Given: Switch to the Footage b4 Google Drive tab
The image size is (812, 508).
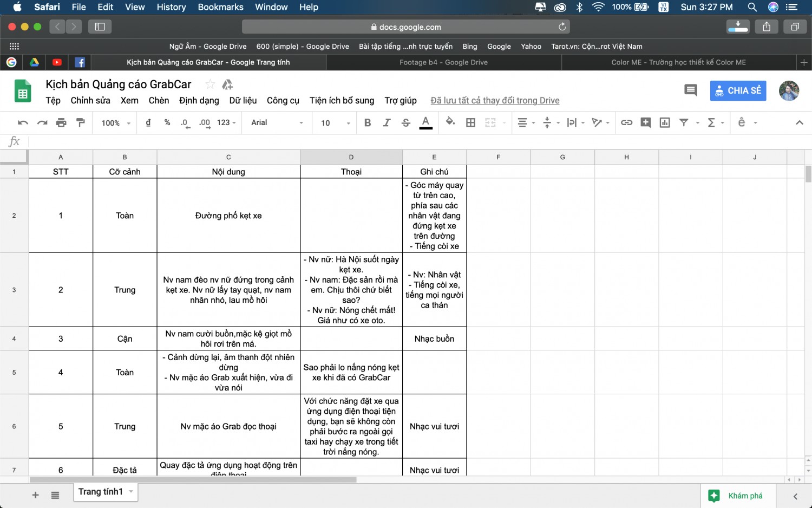Looking at the screenshot, I should click(x=443, y=62).
